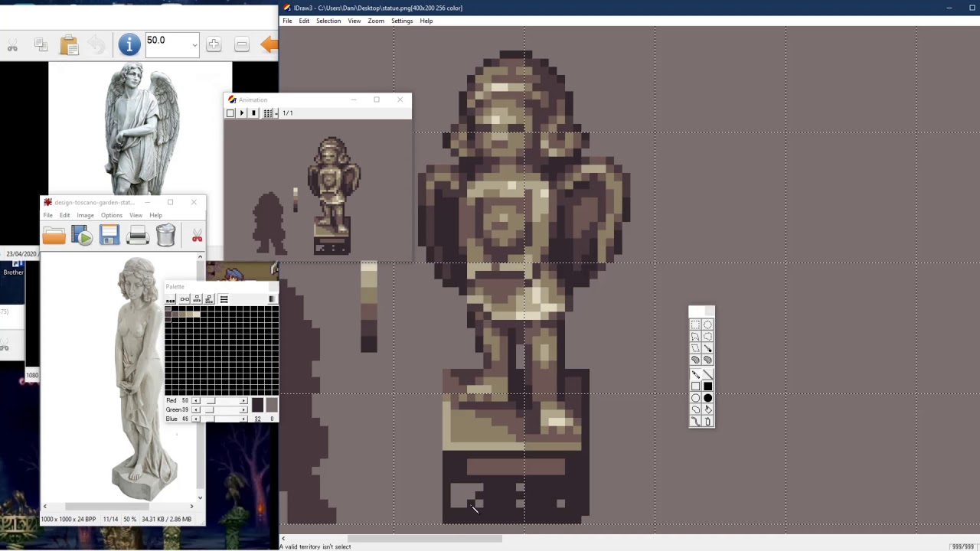Click the floppy disk save icon
Image resolution: width=980 pixels, height=551 pixels.
pyautogui.click(x=109, y=236)
